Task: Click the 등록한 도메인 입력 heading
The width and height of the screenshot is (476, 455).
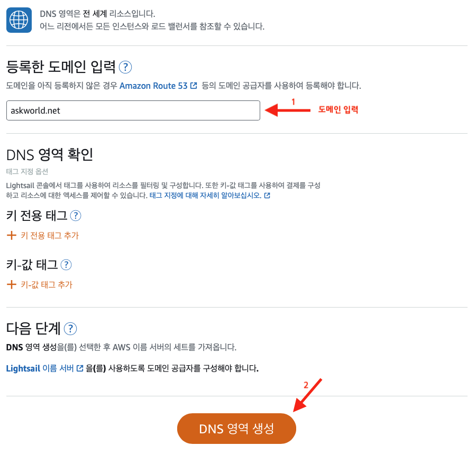Action: (x=61, y=67)
